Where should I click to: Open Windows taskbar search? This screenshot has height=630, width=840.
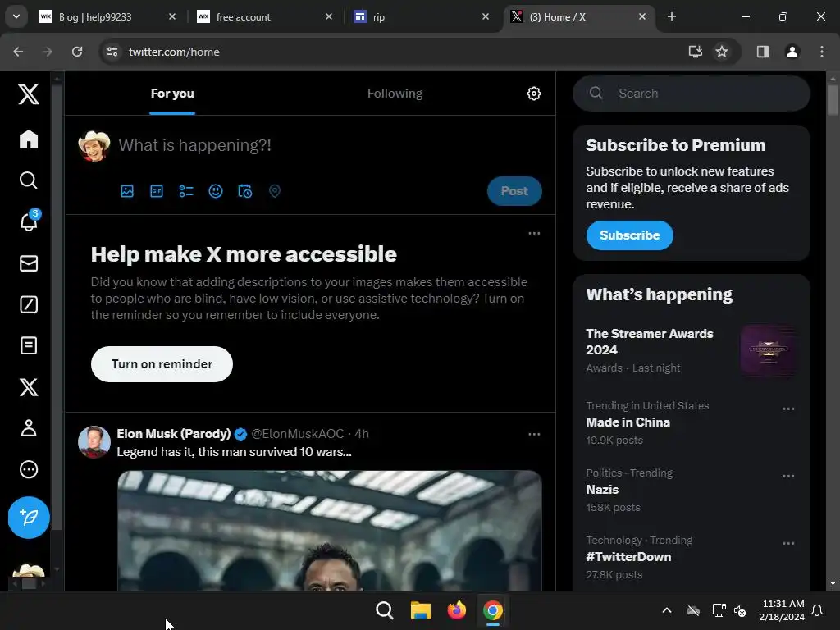tap(384, 610)
